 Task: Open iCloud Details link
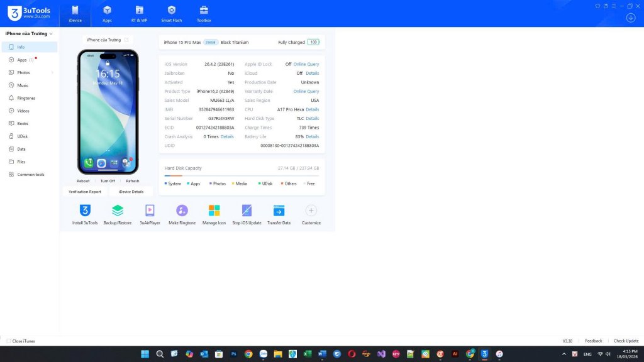pos(312,74)
